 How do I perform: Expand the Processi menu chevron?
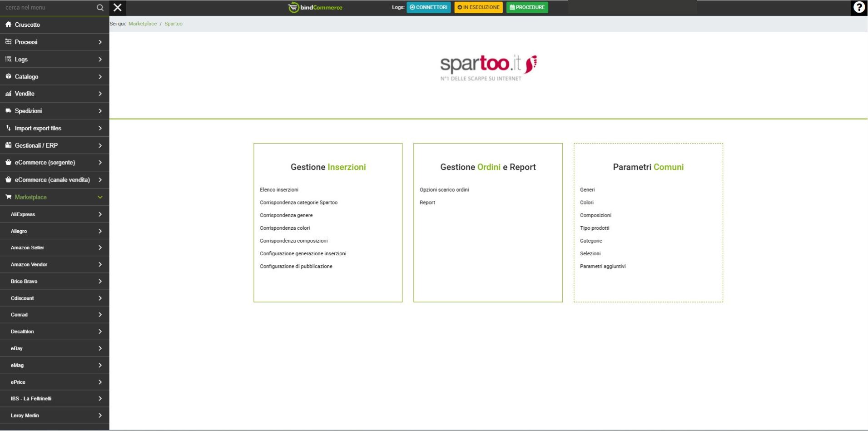pos(100,42)
